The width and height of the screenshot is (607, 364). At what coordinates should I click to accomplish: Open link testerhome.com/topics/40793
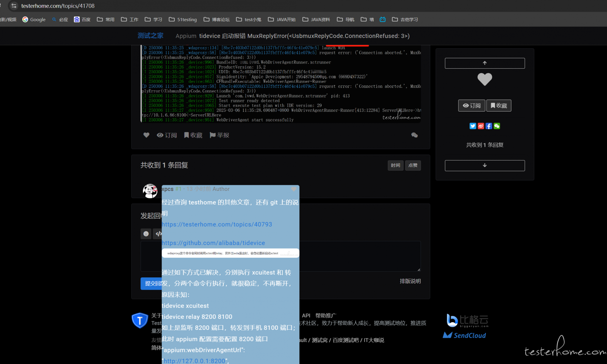pyautogui.click(x=217, y=224)
